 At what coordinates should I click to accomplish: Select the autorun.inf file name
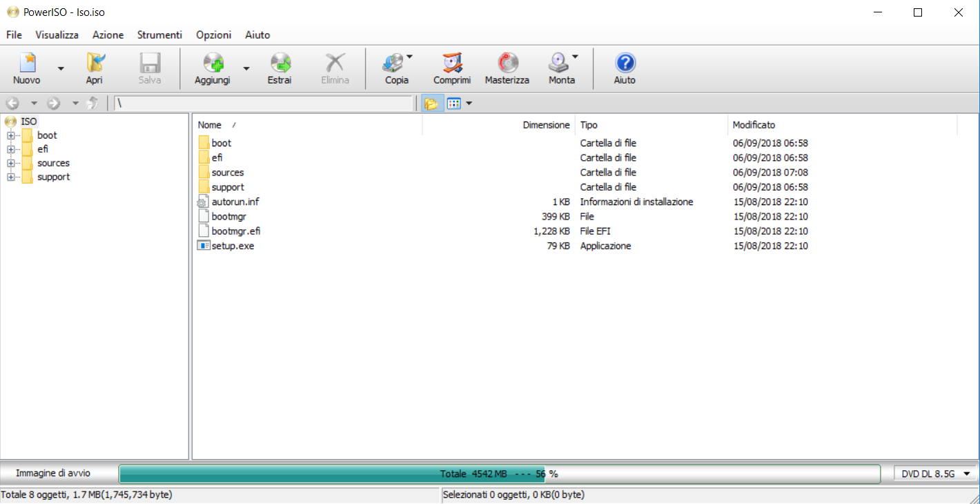click(x=235, y=202)
